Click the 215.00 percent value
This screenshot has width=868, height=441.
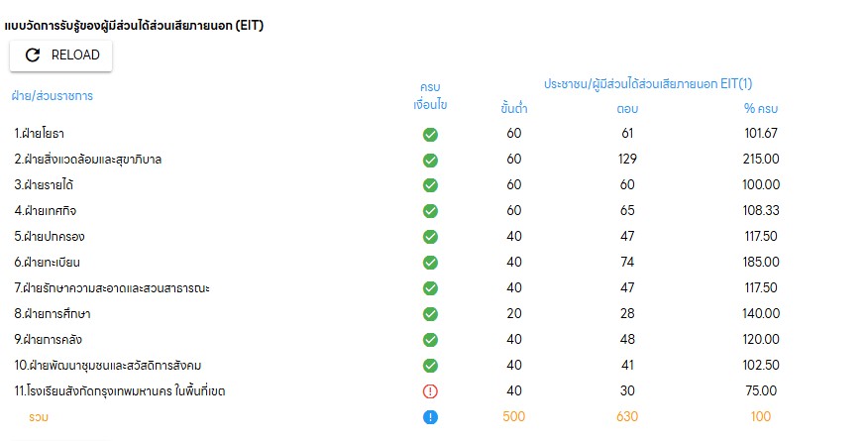point(761,159)
